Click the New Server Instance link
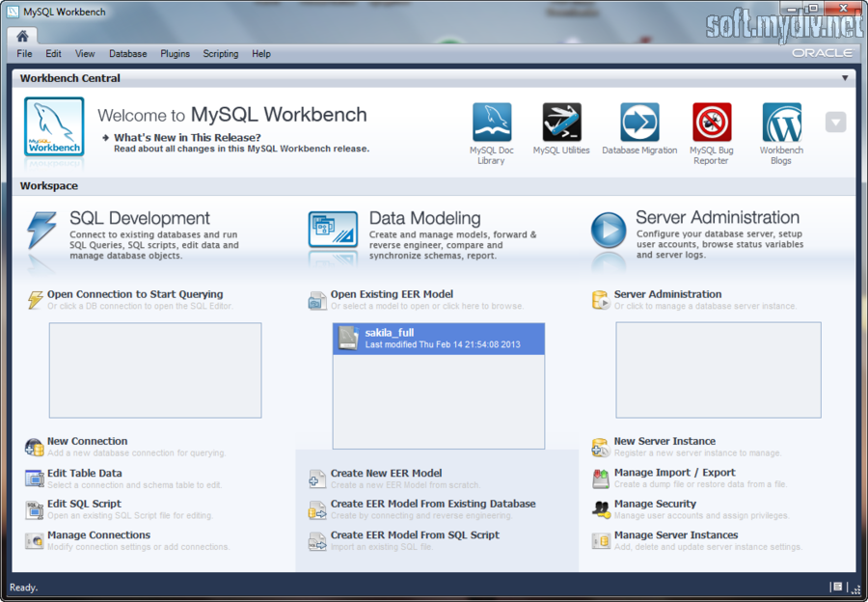Image resolution: width=868 pixels, height=602 pixels. click(665, 441)
